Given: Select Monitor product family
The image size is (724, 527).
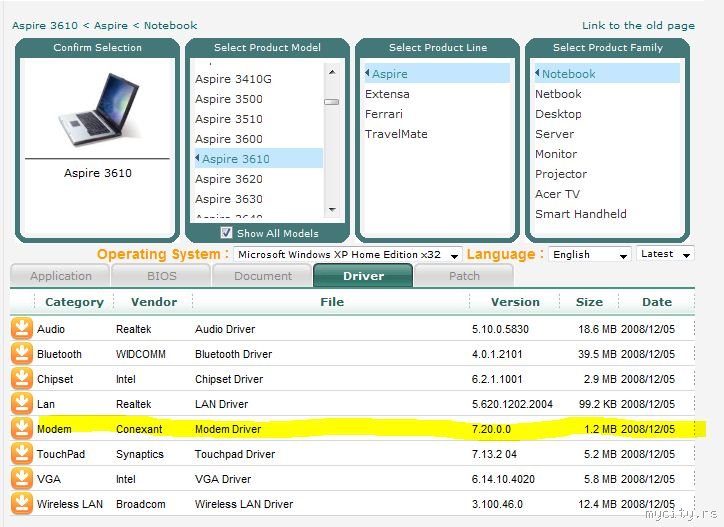Looking at the screenshot, I should pos(556,154).
